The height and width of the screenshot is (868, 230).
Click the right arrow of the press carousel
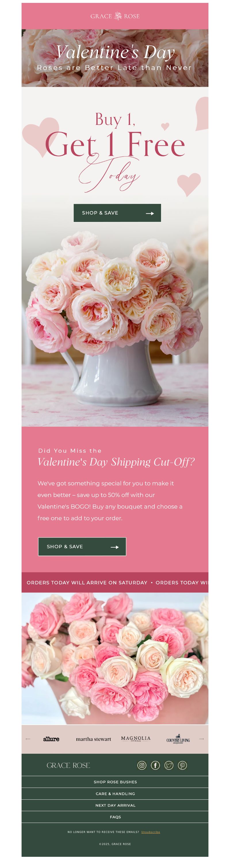tap(202, 739)
